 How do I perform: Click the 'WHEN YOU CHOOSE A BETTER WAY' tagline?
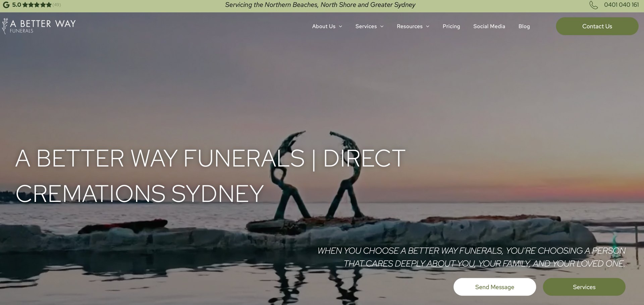[471, 257]
